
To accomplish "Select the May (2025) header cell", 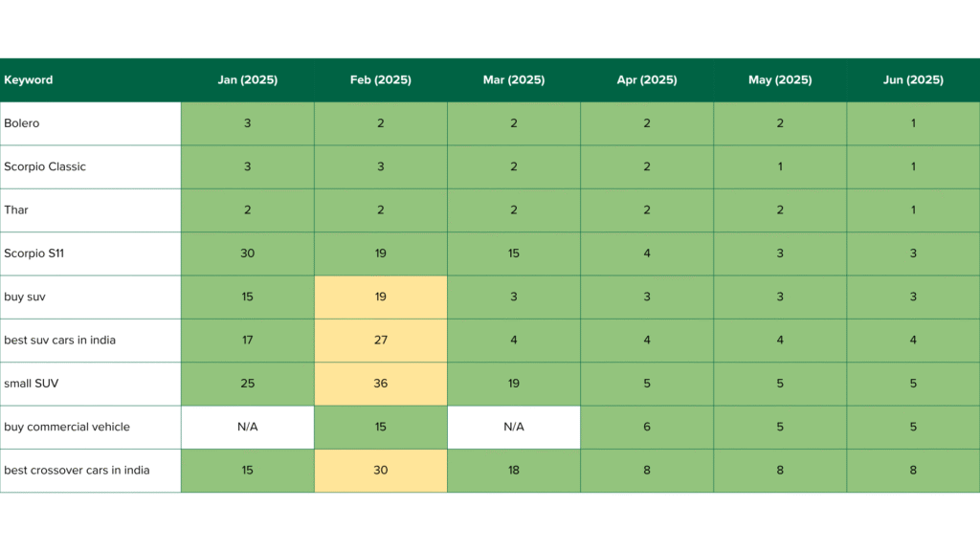I will click(x=780, y=80).
